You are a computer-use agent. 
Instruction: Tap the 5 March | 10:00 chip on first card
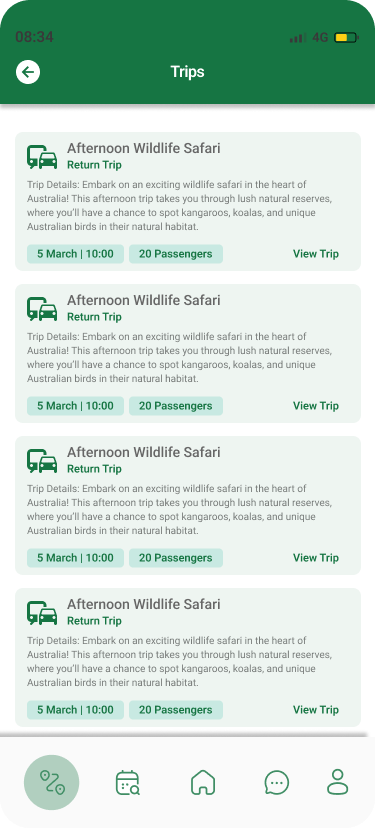coord(76,254)
